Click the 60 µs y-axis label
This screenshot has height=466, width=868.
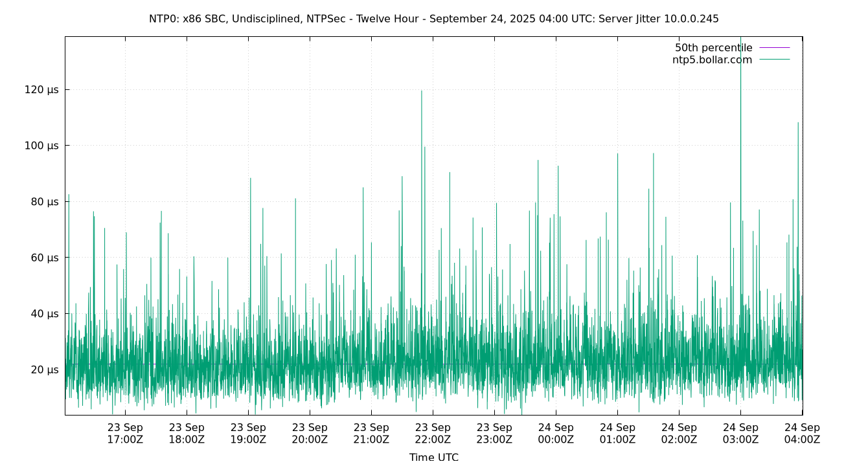[x=45, y=258]
